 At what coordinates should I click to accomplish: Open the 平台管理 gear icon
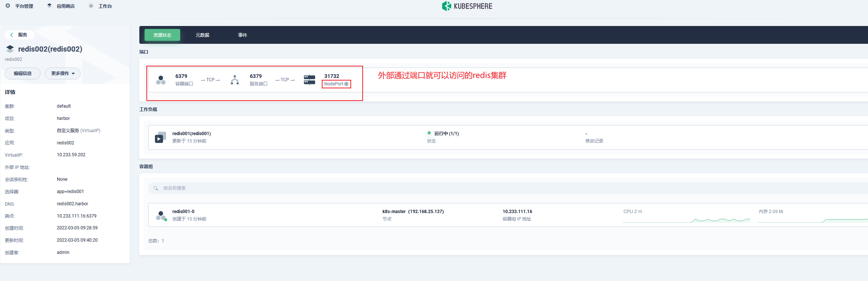pyautogui.click(x=8, y=6)
